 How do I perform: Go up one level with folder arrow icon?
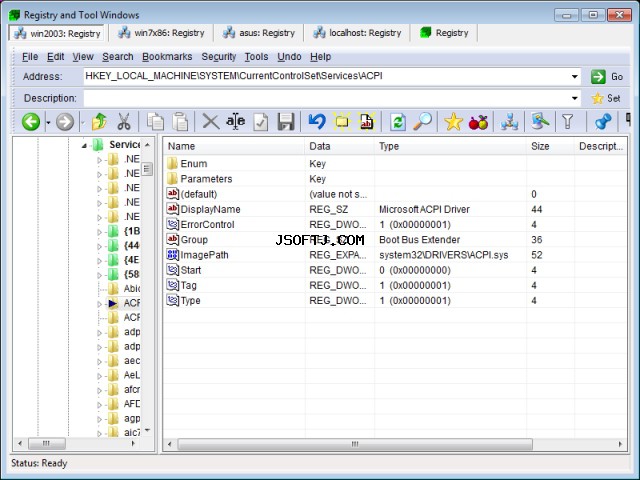(99, 122)
